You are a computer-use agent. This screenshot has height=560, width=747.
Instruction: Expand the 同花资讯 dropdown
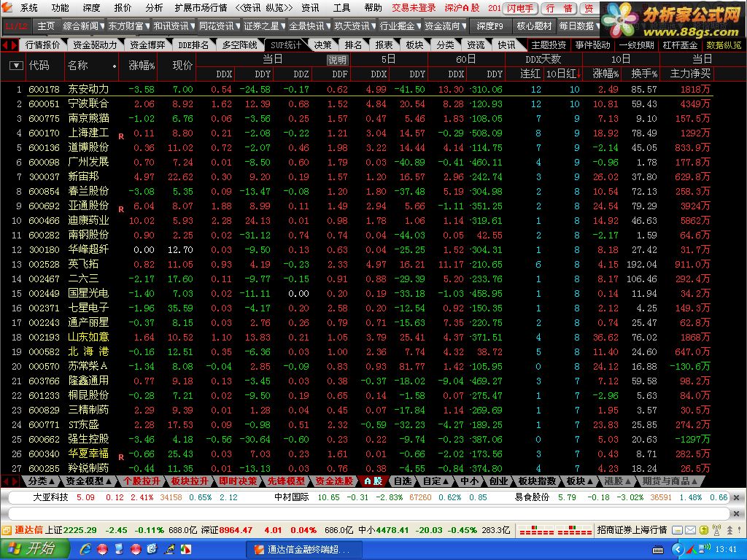coord(237,26)
